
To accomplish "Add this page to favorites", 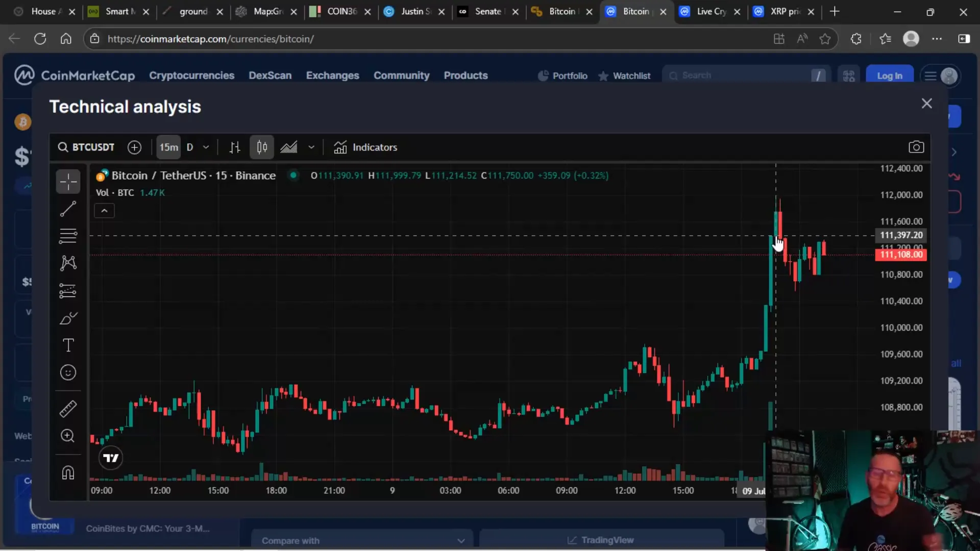I will pyautogui.click(x=825, y=39).
